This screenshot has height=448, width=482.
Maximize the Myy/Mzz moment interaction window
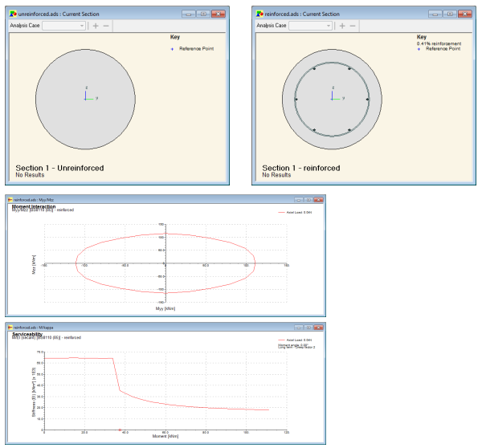pyautogui.click(x=307, y=199)
